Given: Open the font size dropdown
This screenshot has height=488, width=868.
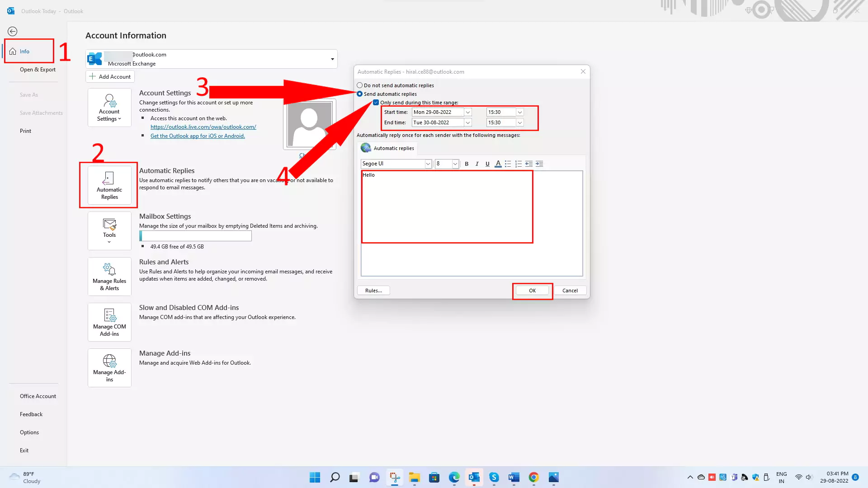Looking at the screenshot, I should (x=455, y=164).
